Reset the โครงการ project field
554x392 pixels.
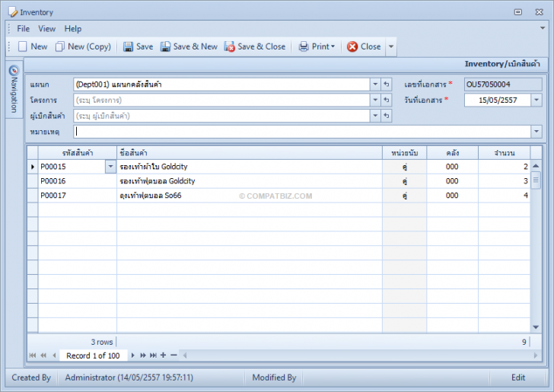click(387, 100)
